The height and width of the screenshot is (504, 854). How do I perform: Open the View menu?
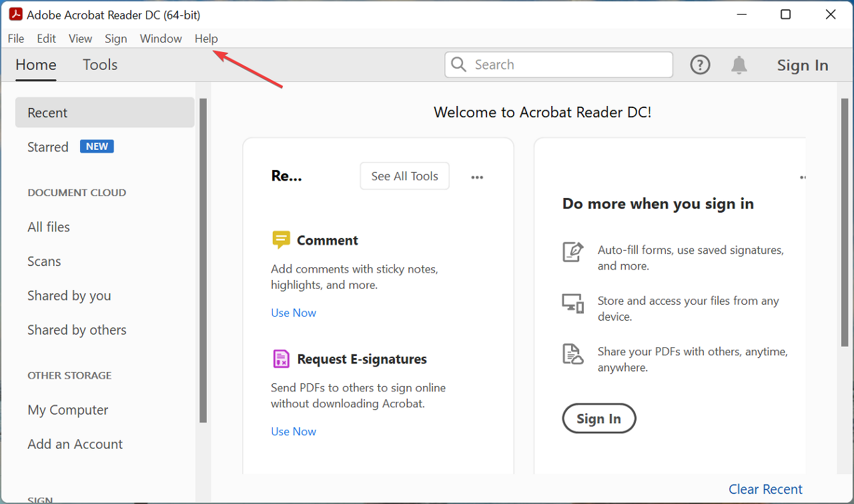coord(80,39)
